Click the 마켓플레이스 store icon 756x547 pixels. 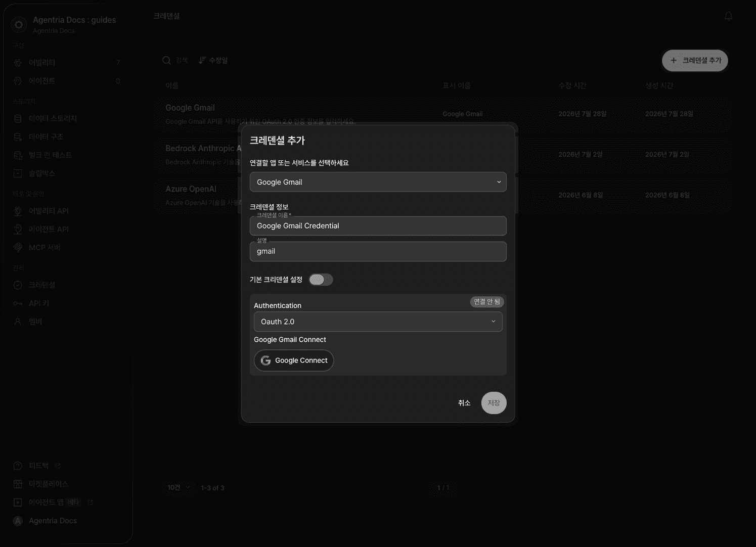18,484
